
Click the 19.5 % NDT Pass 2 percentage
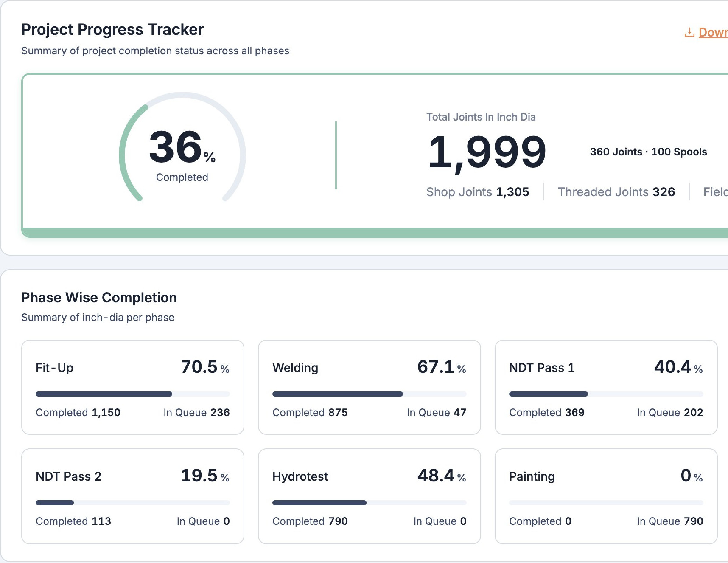pyautogui.click(x=205, y=476)
